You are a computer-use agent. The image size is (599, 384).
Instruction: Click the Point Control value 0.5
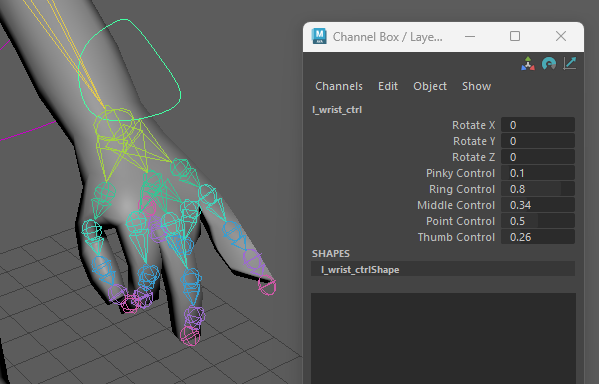(538, 222)
